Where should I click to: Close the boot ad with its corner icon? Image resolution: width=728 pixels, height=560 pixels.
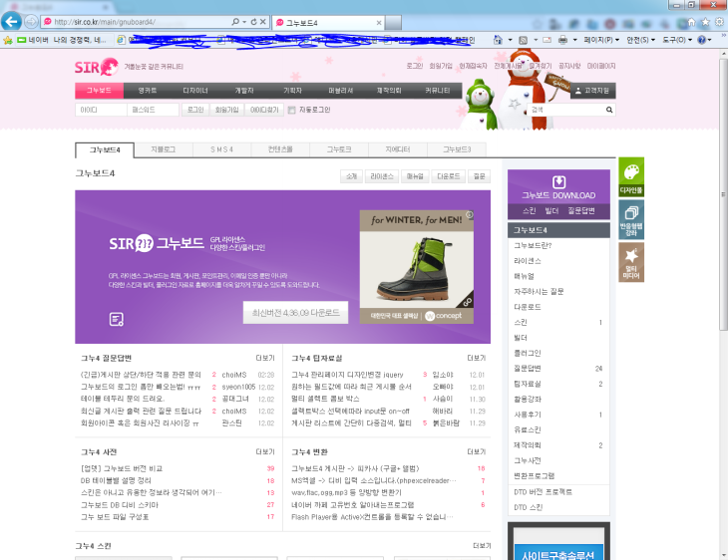tap(470, 215)
